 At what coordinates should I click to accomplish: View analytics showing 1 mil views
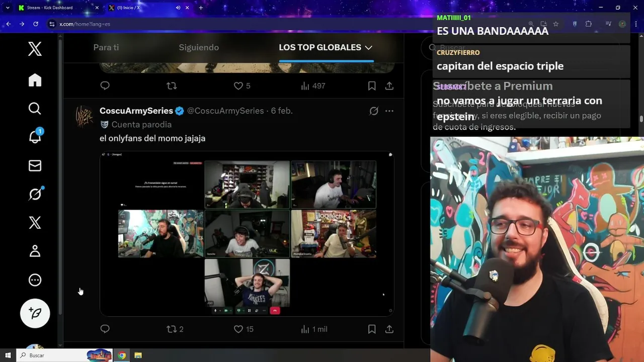click(x=314, y=329)
